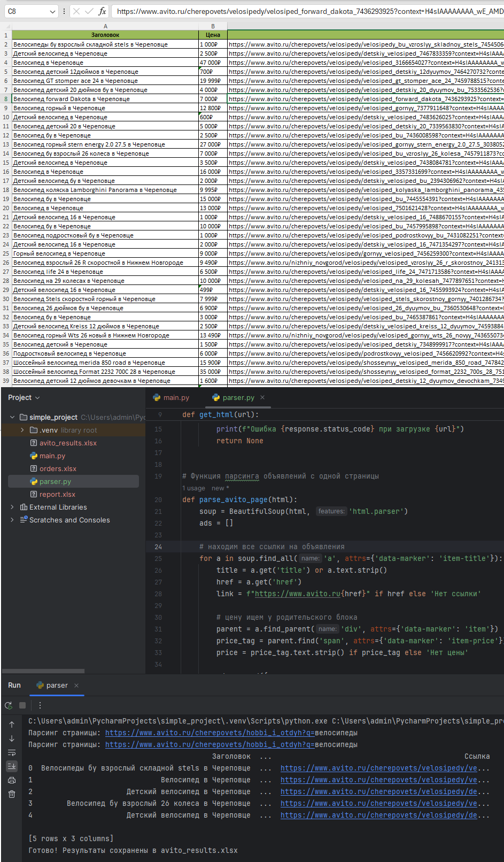Rerun the parser script
The image size is (504, 862).
tap(9, 705)
